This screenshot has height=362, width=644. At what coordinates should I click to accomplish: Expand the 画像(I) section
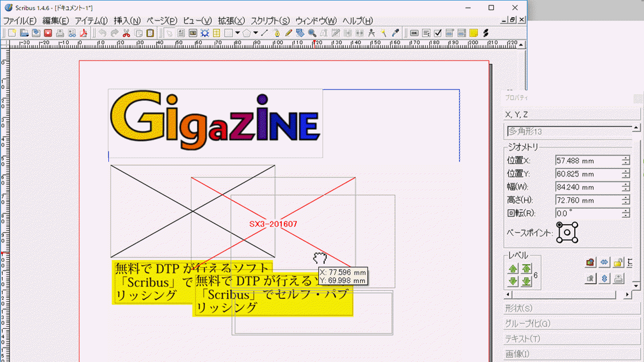pyautogui.click(x=572, y=354)
